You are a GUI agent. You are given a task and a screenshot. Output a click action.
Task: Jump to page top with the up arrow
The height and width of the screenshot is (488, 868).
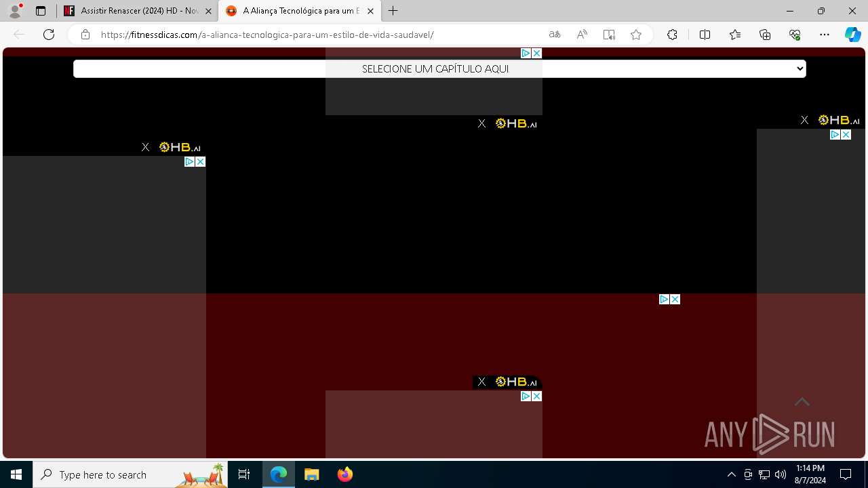point(802,401)
